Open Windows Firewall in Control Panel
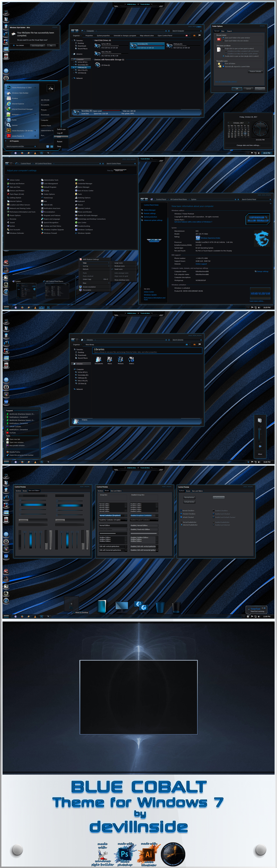The image size is (277, 868). [50, 233]
